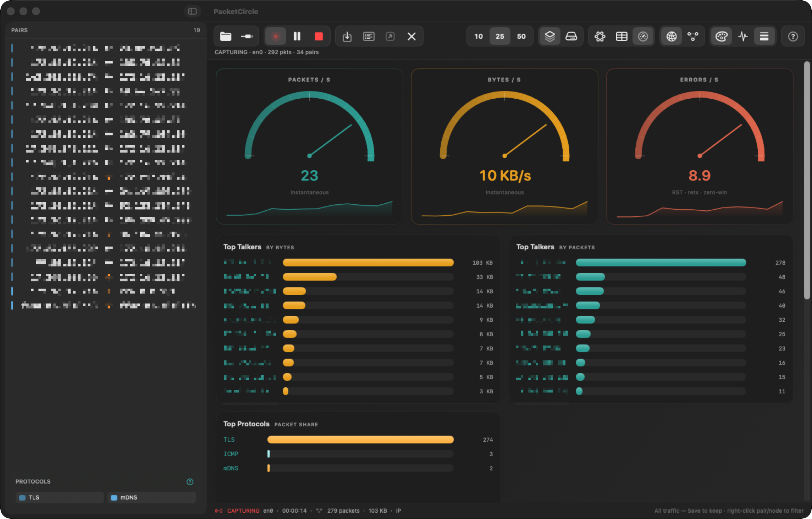The image size is (812, 519).
Task: Click the CAPTURING status bar indicator
Action: [243, 510]
